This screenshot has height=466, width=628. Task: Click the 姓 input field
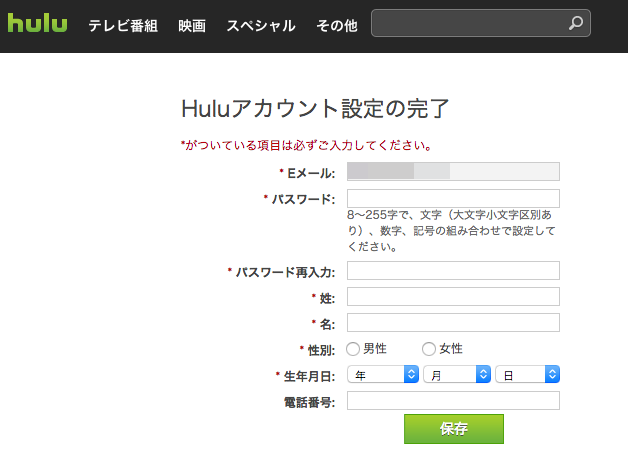pos(453,297)
